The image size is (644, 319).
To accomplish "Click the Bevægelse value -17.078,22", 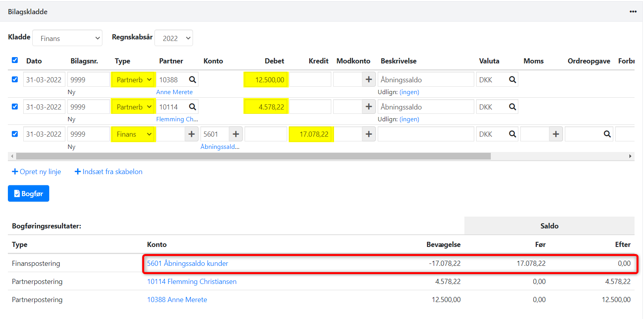I will coord(445,263).
